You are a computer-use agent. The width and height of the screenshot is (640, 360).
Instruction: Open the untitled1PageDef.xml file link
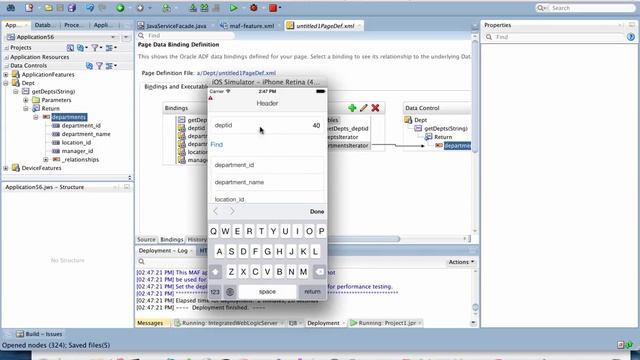236,73
